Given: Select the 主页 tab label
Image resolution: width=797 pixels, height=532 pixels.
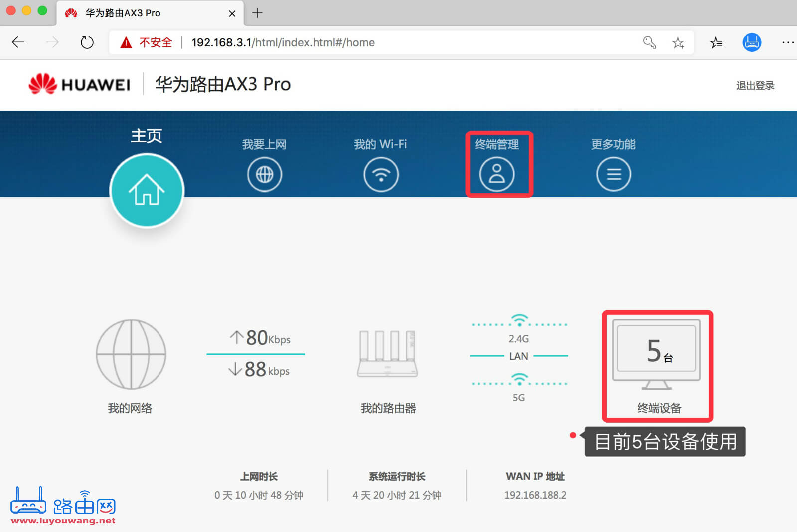Looking at the screenshot, I should click(x=147, y=135).
